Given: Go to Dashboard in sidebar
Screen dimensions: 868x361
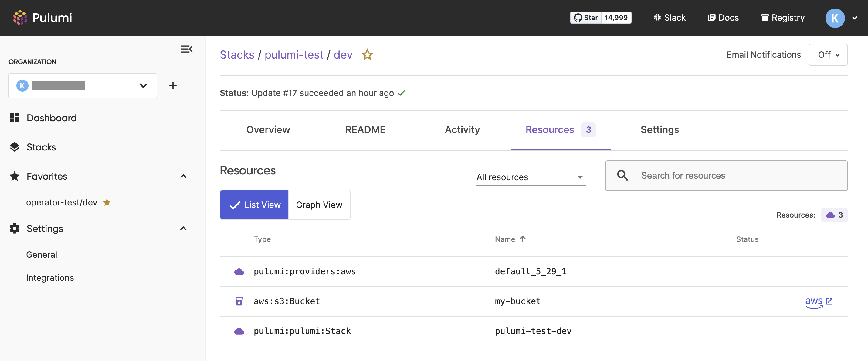Looking at the screenshot, I should (x=44, y=118).
